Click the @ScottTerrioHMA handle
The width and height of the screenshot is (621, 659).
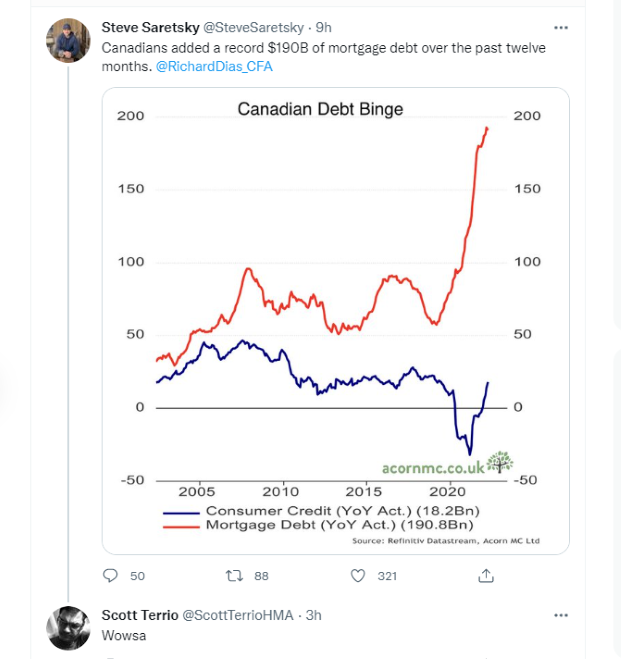pos(238,615)
